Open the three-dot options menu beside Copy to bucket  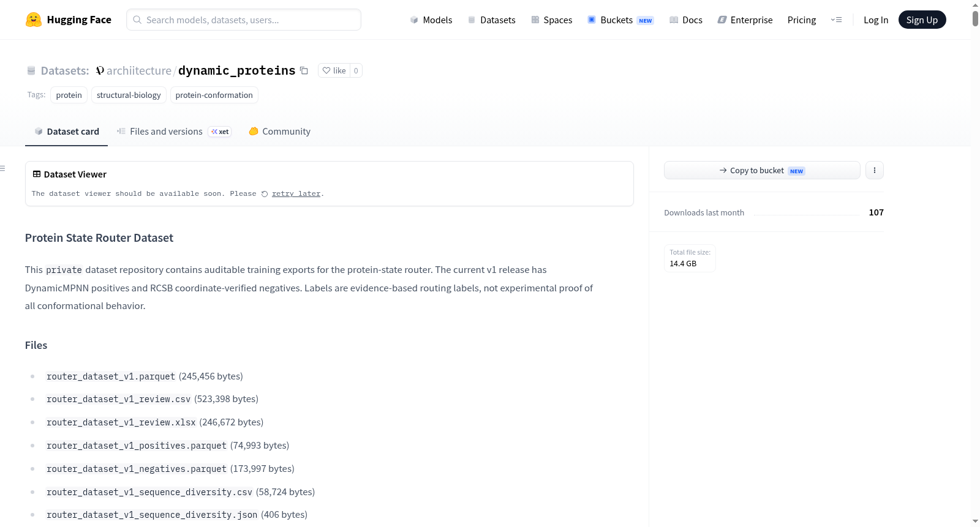875,170
